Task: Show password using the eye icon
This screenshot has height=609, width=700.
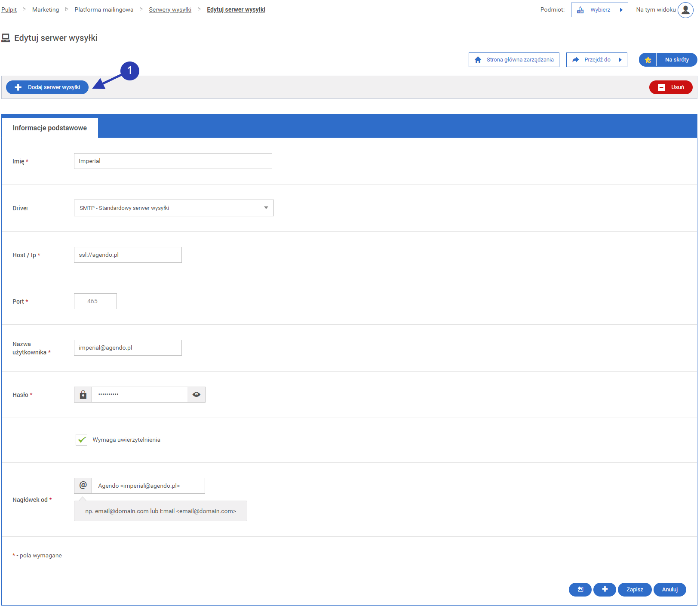Action: (x=196, y=394)
